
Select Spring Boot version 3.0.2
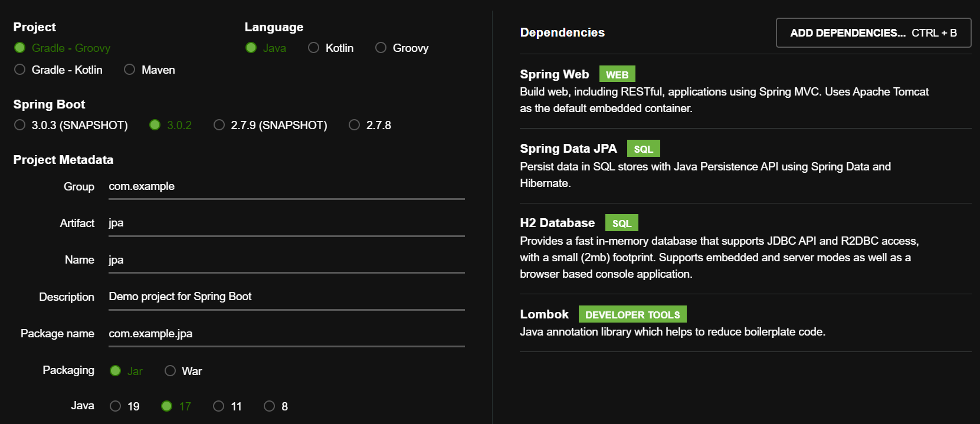(x=171, y=125)
